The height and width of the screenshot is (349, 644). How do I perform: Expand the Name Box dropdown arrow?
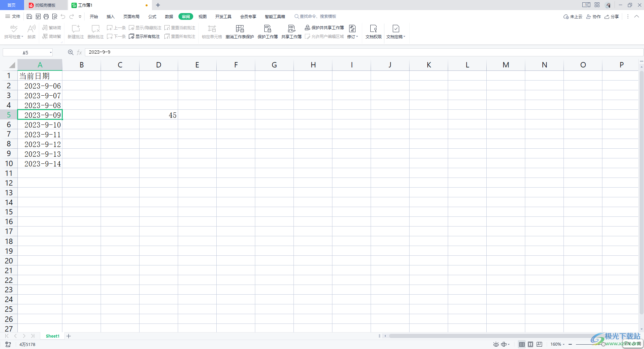tap(51, 53)
